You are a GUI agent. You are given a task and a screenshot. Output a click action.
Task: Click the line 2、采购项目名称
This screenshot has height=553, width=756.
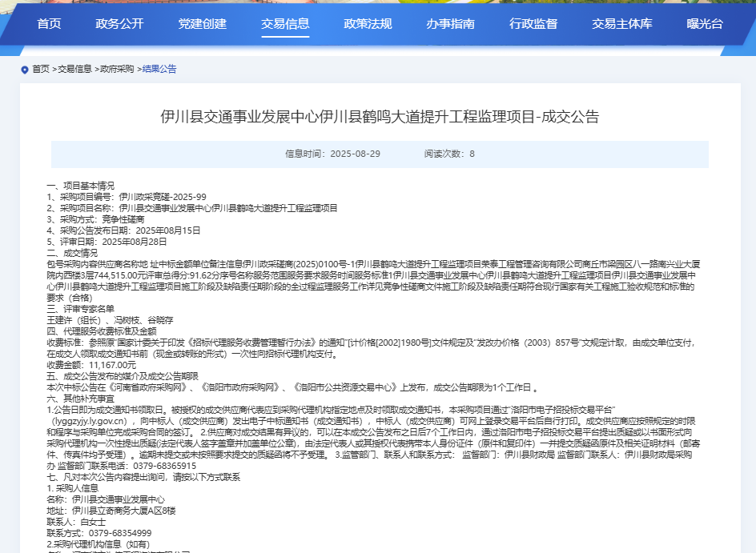click(192, 208)
